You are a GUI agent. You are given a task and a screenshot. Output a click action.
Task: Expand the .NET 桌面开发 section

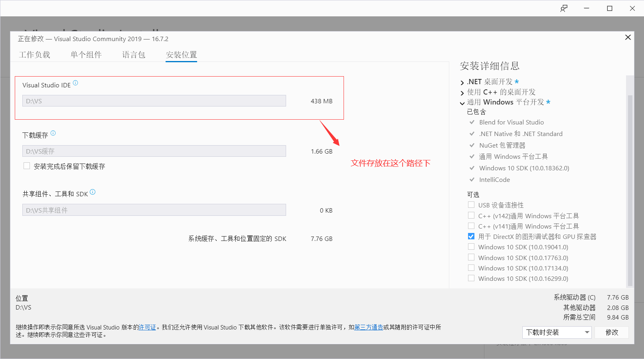pyautogui.click(x=462, y=82)
